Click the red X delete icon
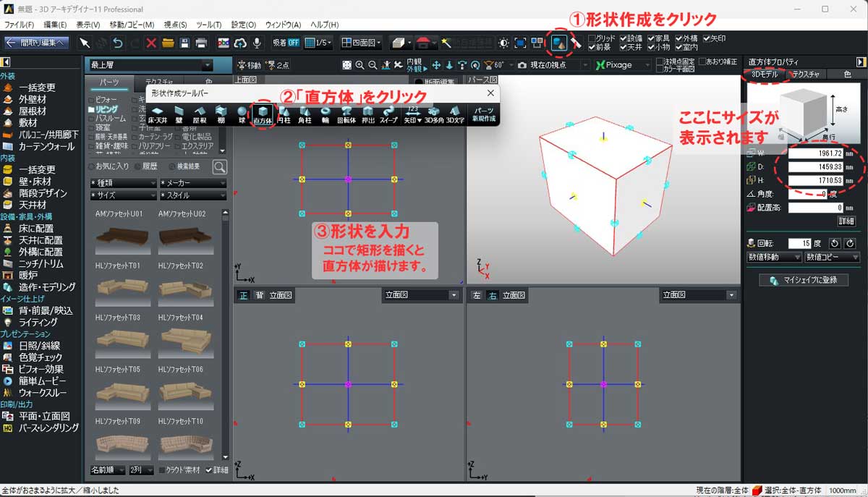 tap(151, 43)
